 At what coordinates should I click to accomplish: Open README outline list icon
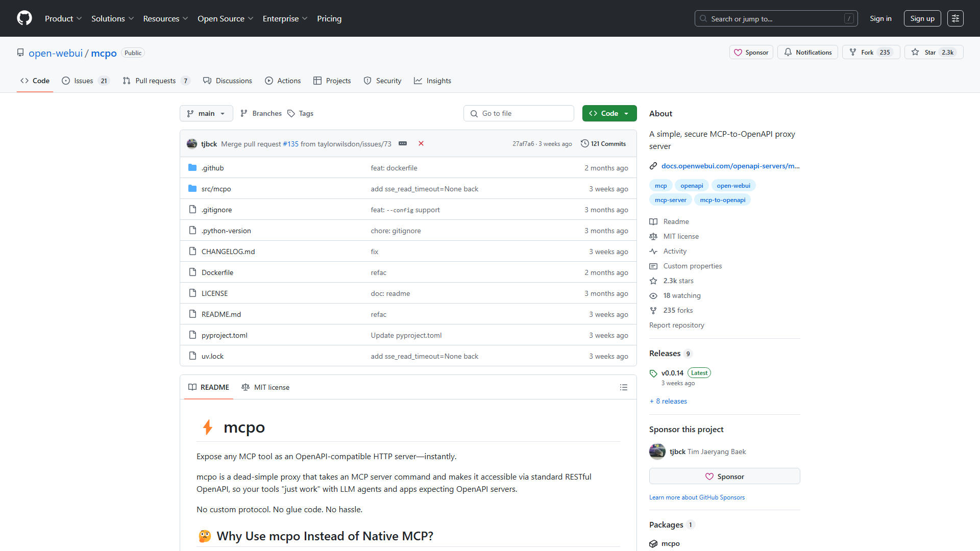623,387
